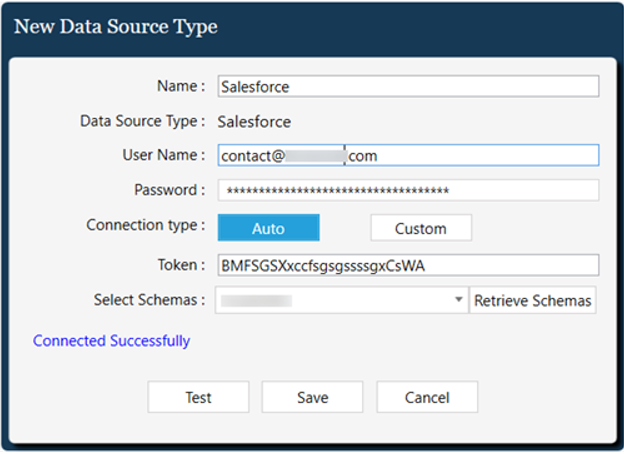Screen dimensions: 624x454
Task: Save the new data source
Action: 312,397
